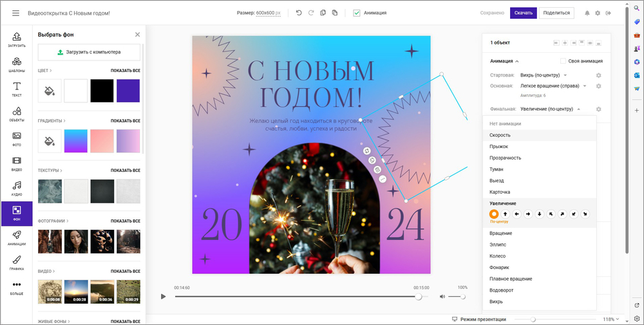This screenshot has width=644, height=325.
Task: Expand the Цвет category
Action: point(45,71)
